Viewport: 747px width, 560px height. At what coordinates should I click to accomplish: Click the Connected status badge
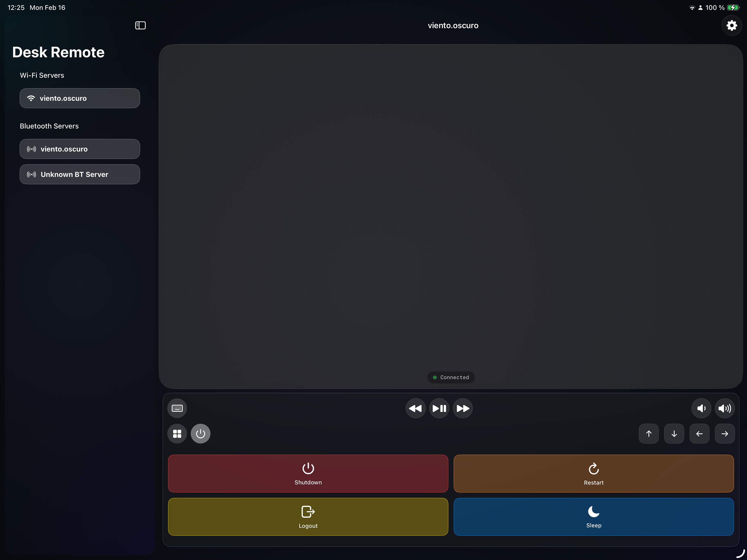pyautogui.click(x=451, y=377)
